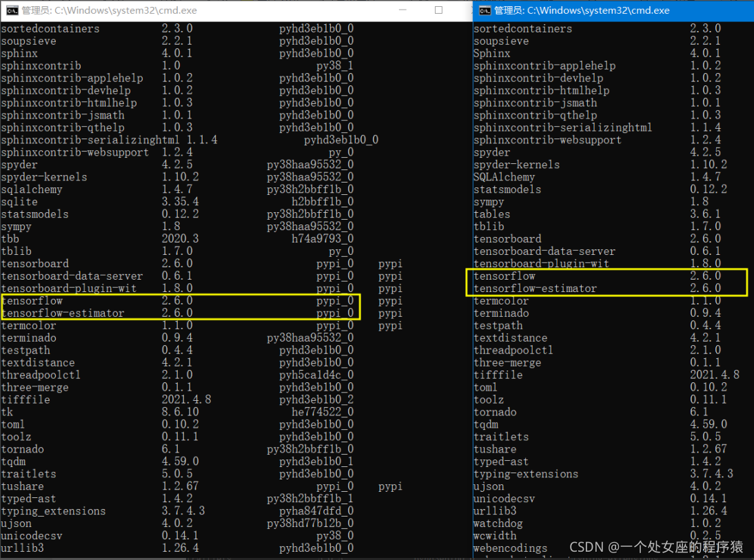The image size is (754, 560).
Task: Select 'tensorflow-estimator' in the right window
Action: [x=535, y=289]
